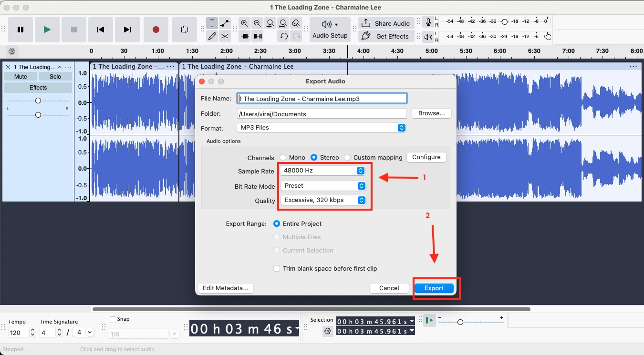Screen dimensions: 644x355
Task: Click the Browse button to change folder
Action: (x=431, y=113)
